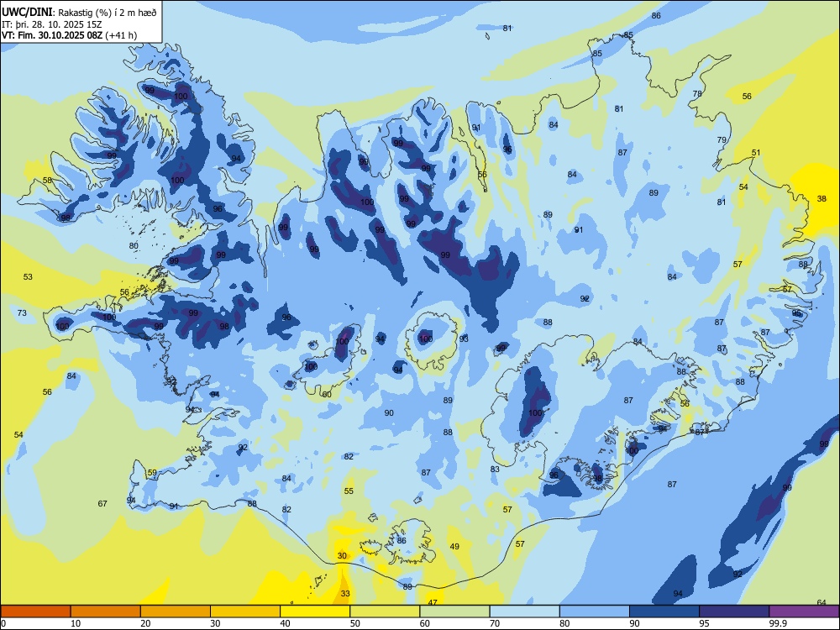Click the 95–99.9 navy legend swatch

point(734,612)
